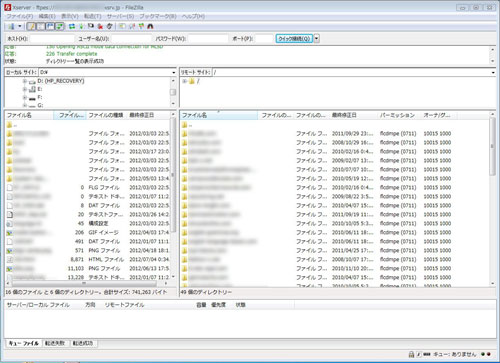Toggle the local directory tree view

pos(41,26)
